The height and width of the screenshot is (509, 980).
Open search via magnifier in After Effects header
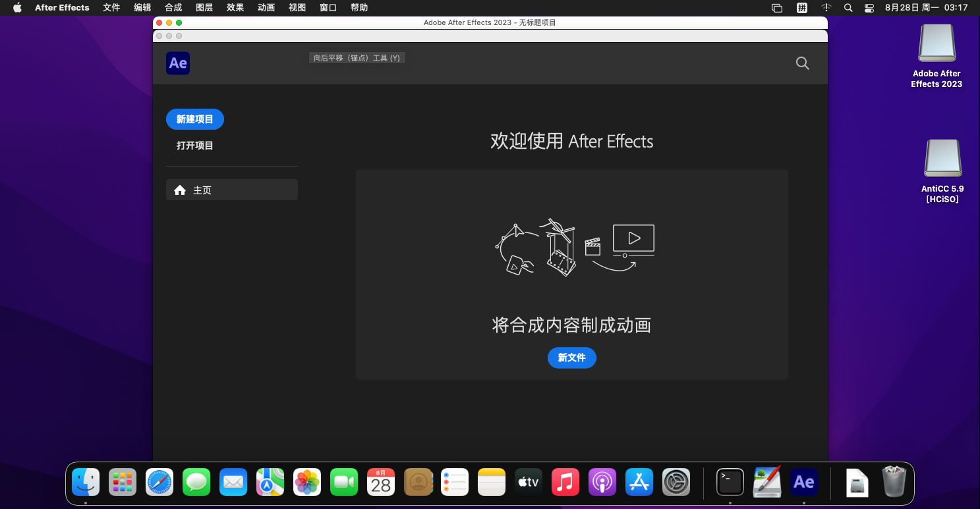pyautogui.click(x=802, y=63)
